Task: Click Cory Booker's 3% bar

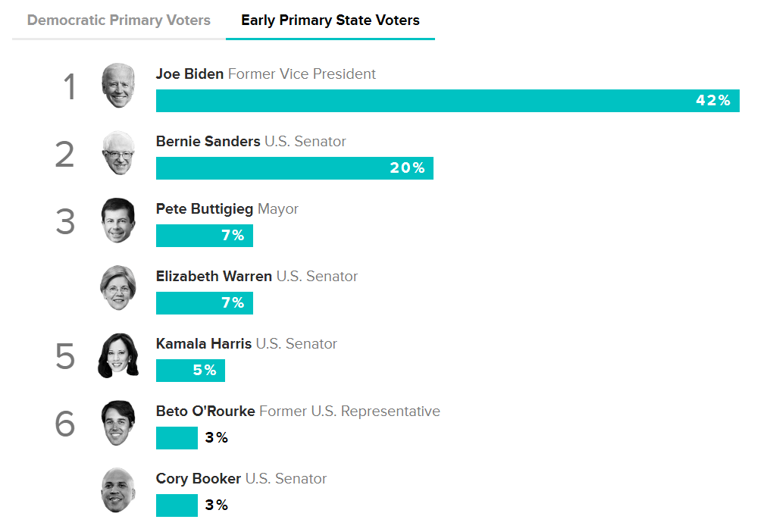Action: (x=177, y=505)
